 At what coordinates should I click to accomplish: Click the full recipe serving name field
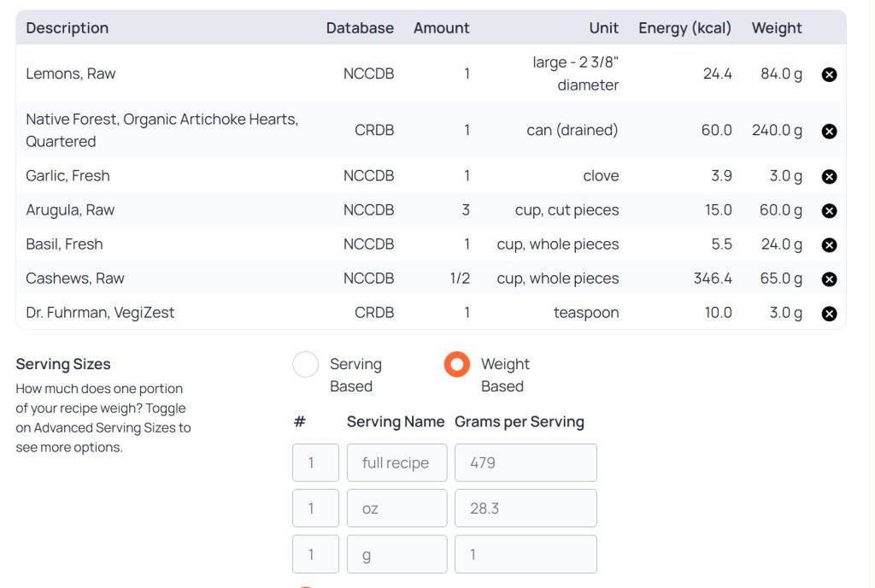(x=396, y=463)
